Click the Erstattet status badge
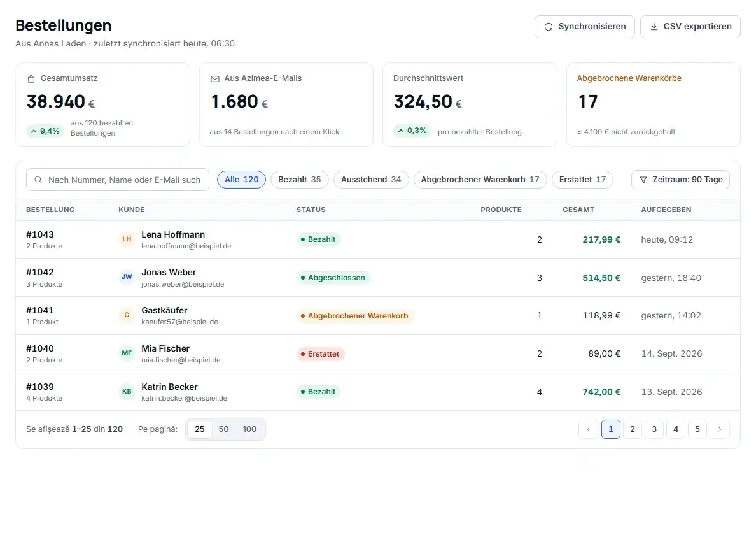 pos(320,354)
